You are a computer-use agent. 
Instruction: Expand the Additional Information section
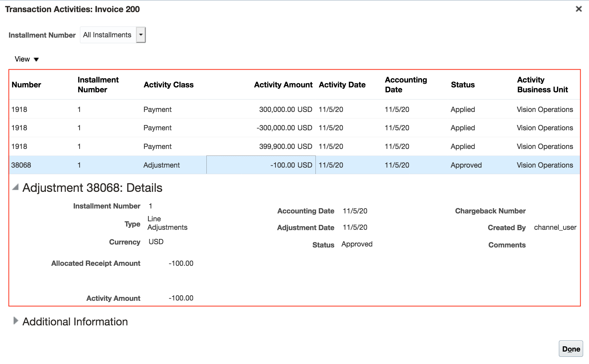(x=15, y=321)
